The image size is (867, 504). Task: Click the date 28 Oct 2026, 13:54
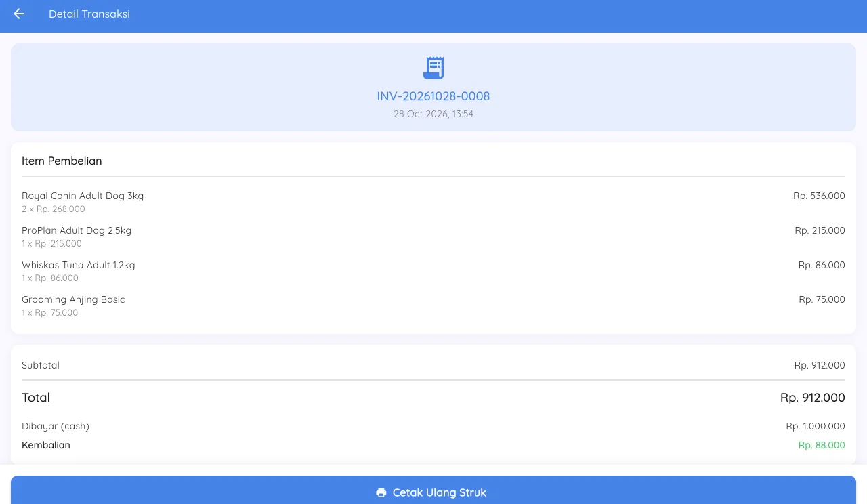coord(433,114)
